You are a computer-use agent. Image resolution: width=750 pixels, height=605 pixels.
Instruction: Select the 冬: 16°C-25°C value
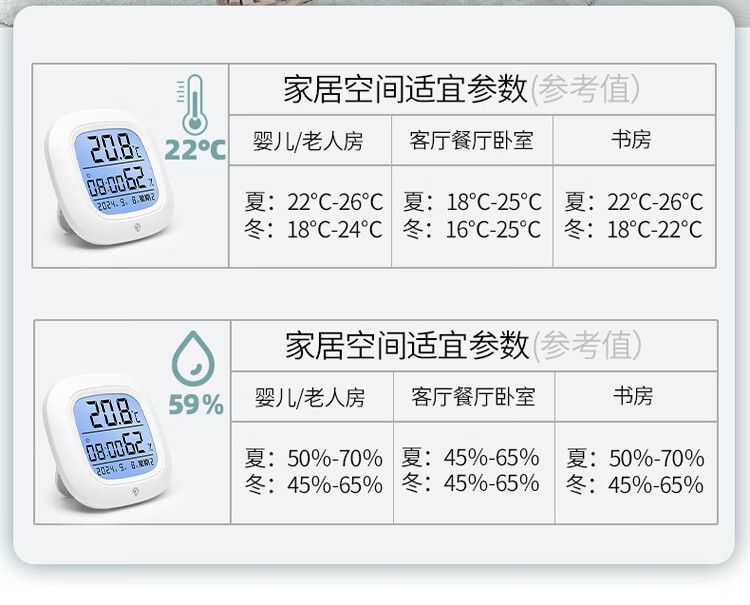pyautogui.click(x=472, y=230)
